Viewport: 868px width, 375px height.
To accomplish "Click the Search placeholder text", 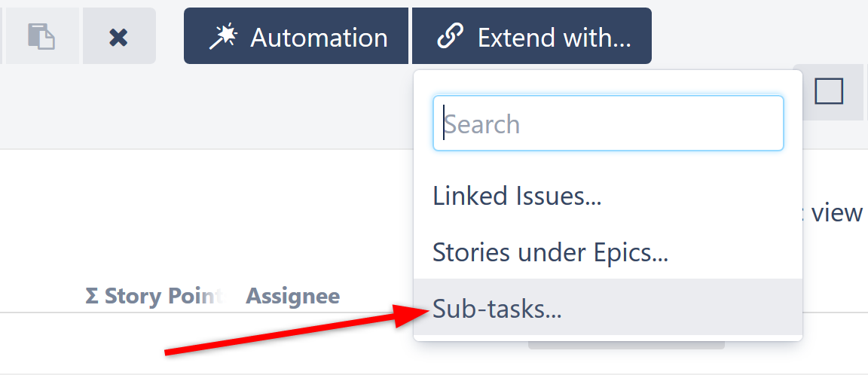I will pyautogui.click(x=483, y=124).
